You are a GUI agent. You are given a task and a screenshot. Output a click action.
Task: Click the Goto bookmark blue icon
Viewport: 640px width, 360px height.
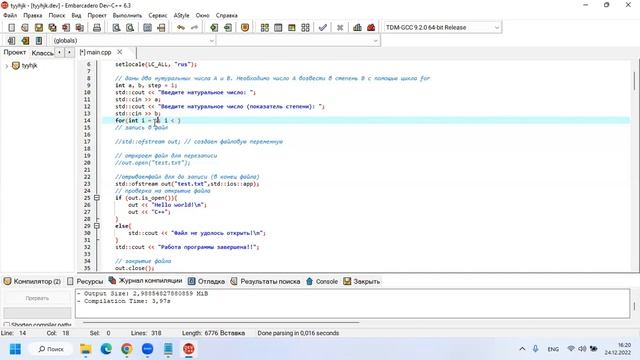(x=39, y=40)
